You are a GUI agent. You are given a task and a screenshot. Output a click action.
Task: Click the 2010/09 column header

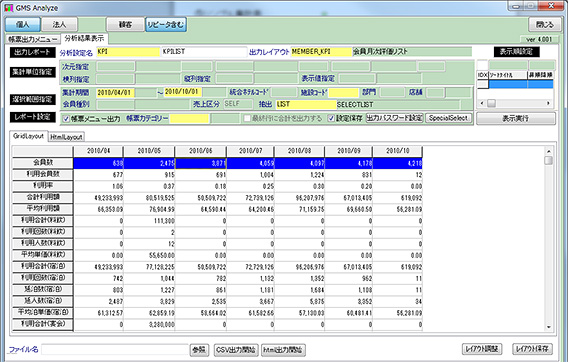[x=348, y=151]
